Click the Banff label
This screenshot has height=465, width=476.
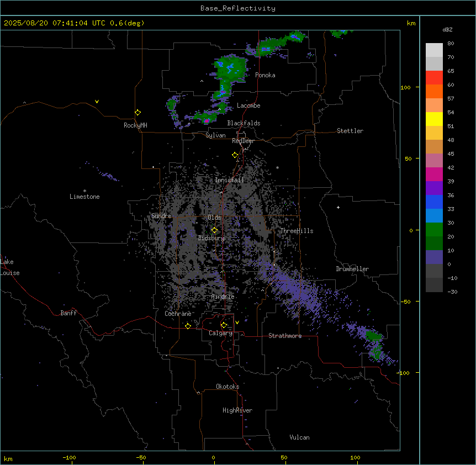tap(68, 313)
